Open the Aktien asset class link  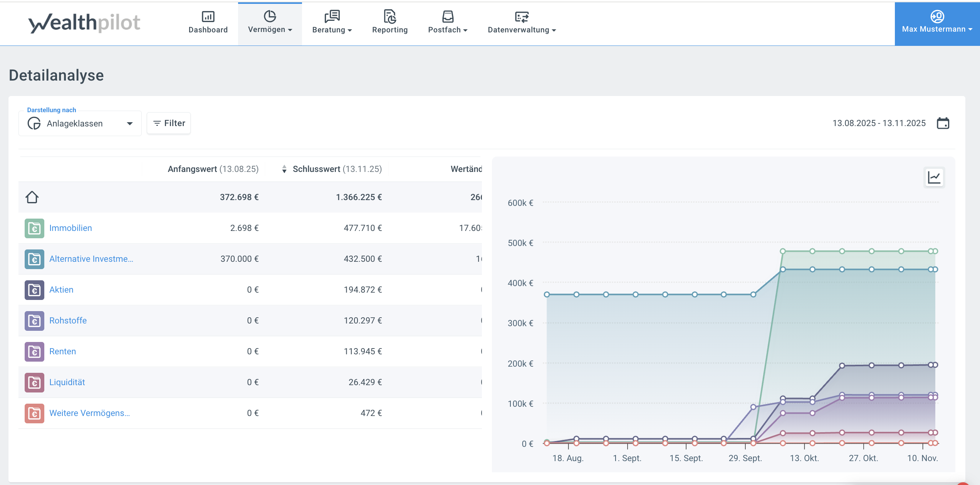(61, 290)
